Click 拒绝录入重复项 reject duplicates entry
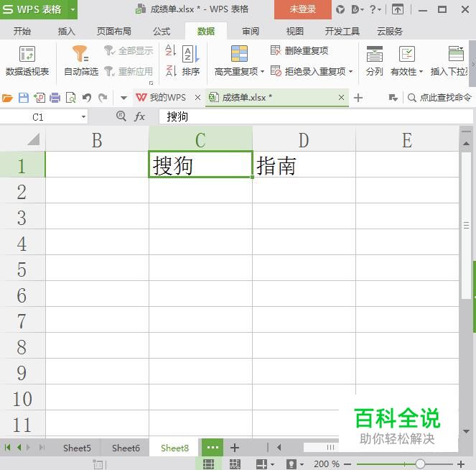Screen dimensions: 476x470 pos(308,71)
